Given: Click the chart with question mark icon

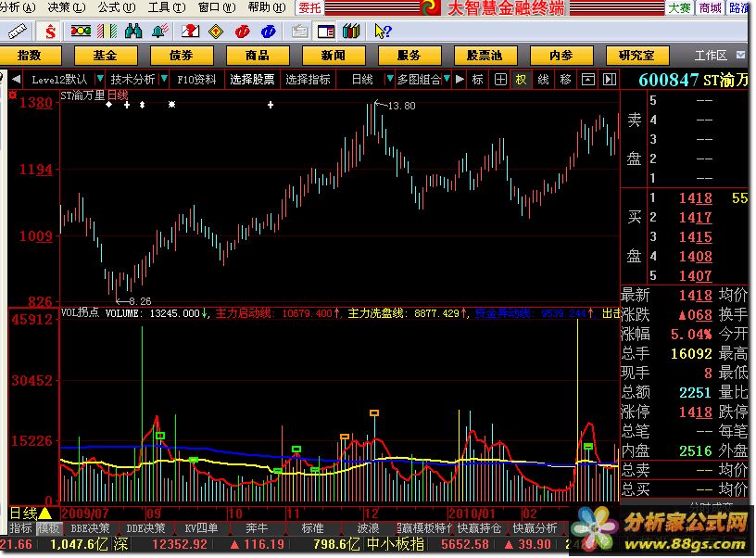Looking at the screenshot, I should point(190,32).
